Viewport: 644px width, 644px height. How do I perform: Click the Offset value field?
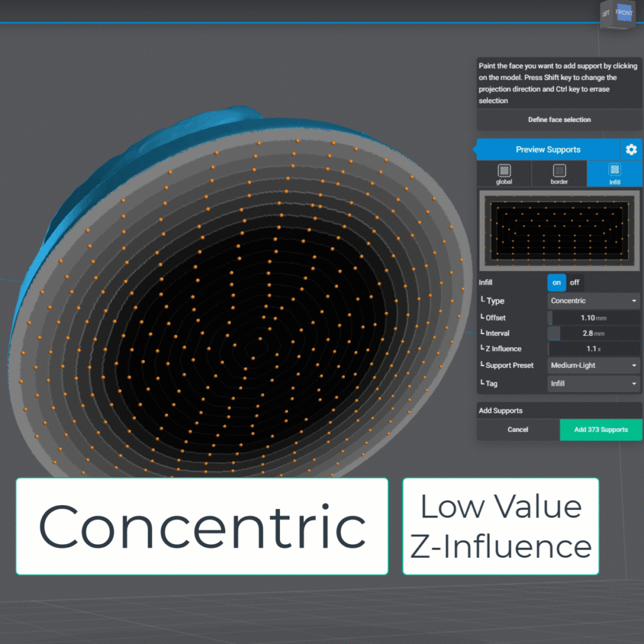point(592,318)
